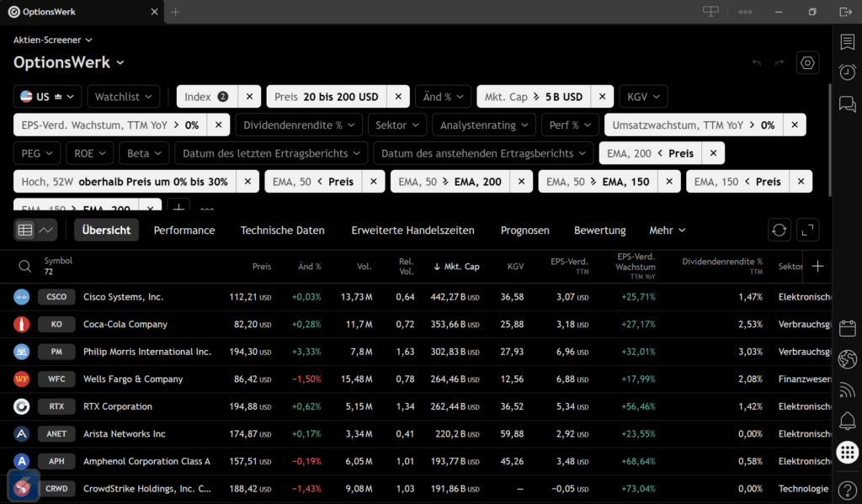The height and width of the screenshot is (504, 862).
Task: Expand screener table to fullscreen
Action: (807, 230)
